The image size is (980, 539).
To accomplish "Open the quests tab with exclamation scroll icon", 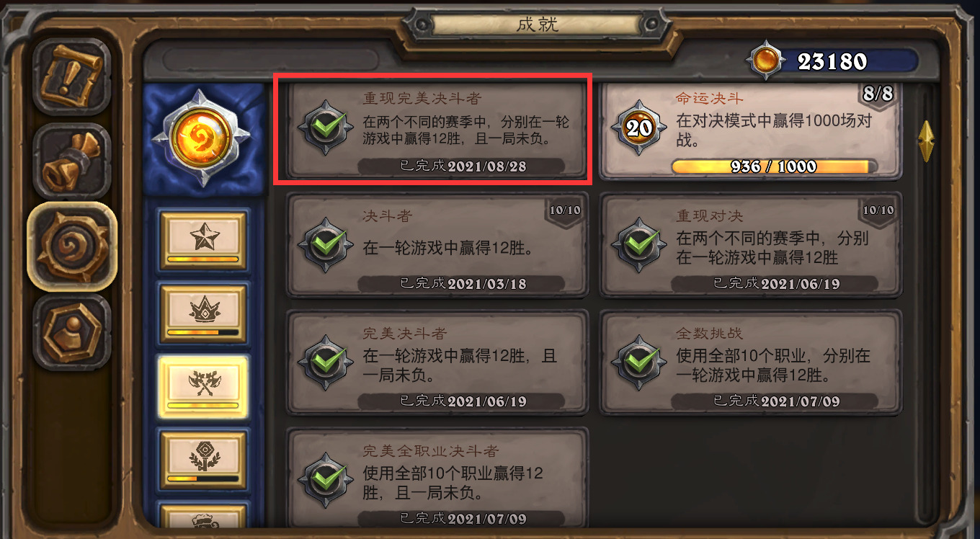I will click(72, 76).
